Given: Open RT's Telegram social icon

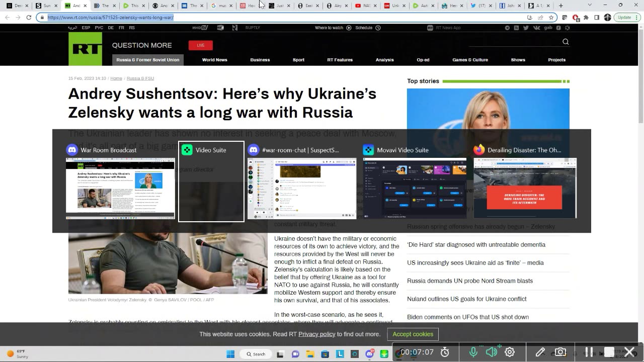Looking at the screenshot, I should click(507, 28).
